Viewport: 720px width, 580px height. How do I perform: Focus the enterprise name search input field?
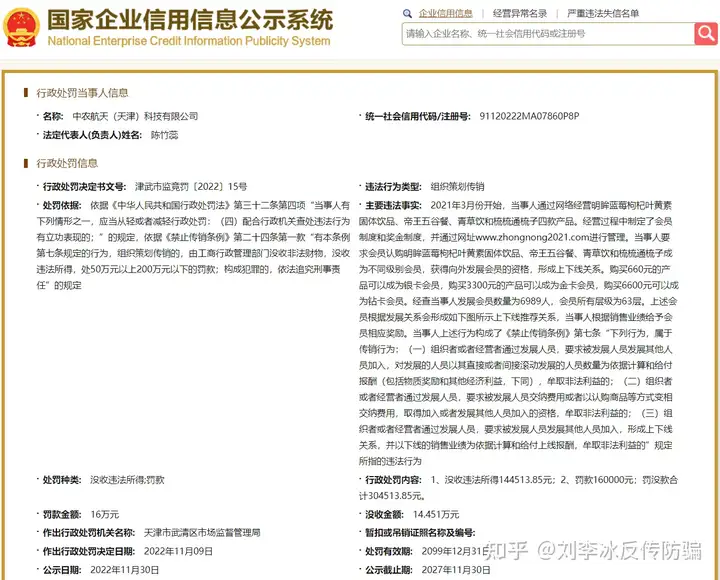548,34
